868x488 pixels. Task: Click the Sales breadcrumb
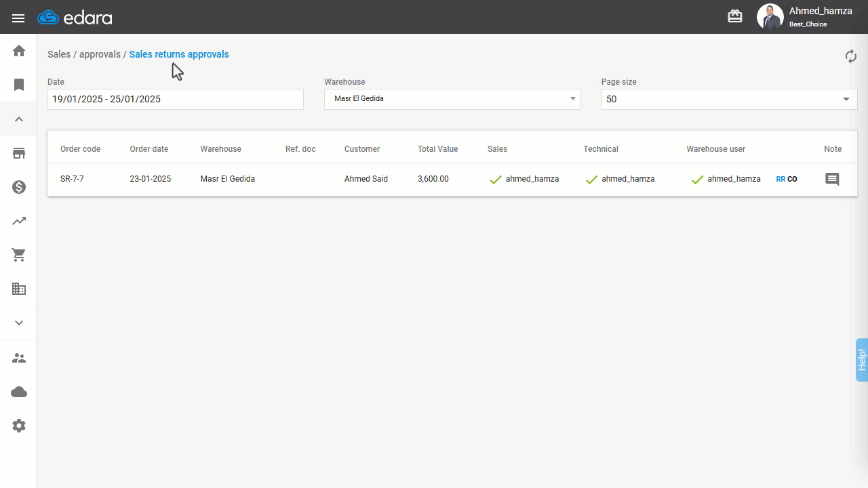59,54
